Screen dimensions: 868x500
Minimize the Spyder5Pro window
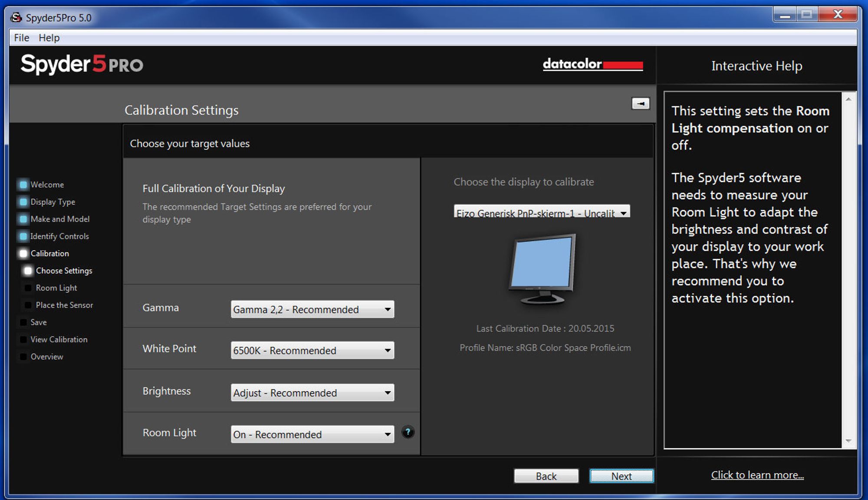(785, 16)
